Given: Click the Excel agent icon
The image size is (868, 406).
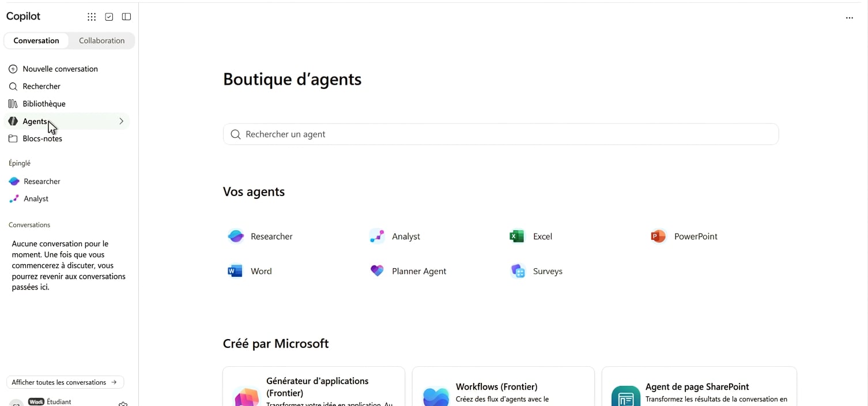Looking at the screenshot, I should pyautogui.click(x=517, y=236).
